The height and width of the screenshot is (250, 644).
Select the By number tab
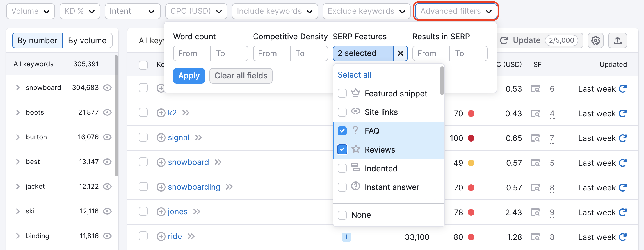[37, 40]
